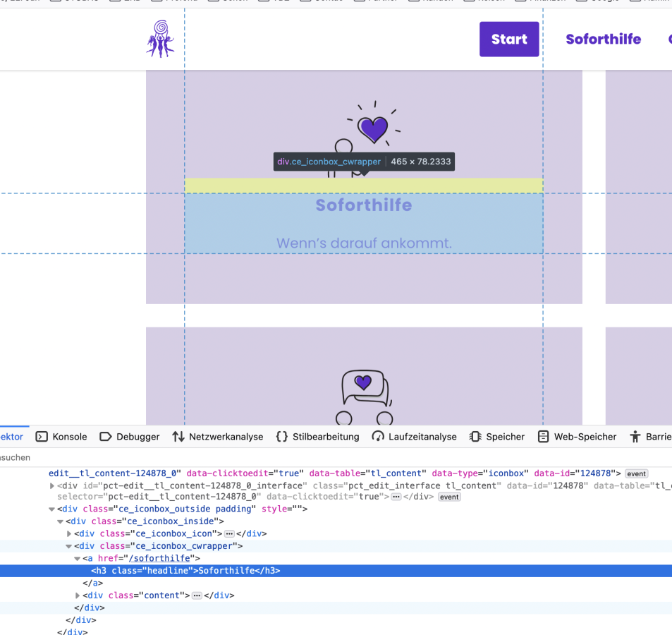The height and width of the screenshot is (635, 672).
Task: Expand the ce_iconbox_icon div node
Action: tap(69, 534)
